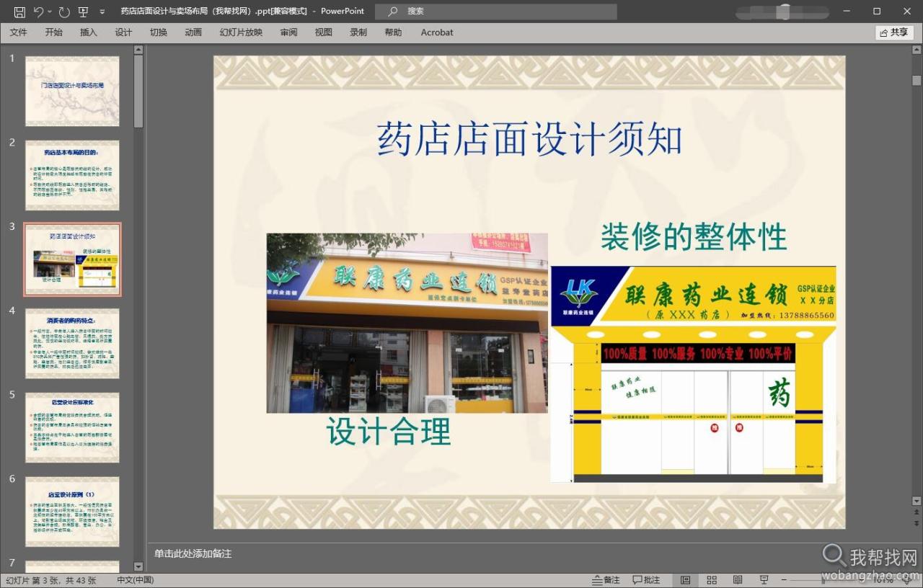
Task: Open the Customize Quick Access Toolbar dropdown
Action: tap(102, 12)
